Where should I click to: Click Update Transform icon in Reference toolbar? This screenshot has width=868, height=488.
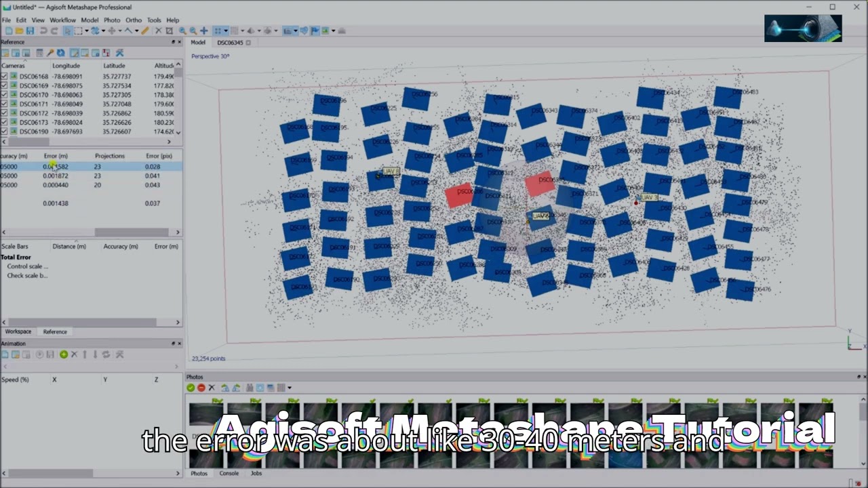pyautogui.click(x=60, y=53)
